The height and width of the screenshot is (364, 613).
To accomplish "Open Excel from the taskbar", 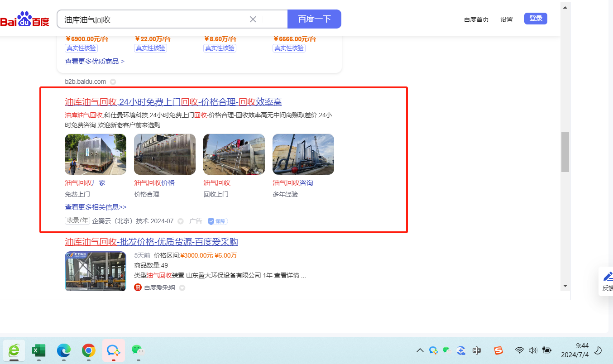I will pos(39,350).
